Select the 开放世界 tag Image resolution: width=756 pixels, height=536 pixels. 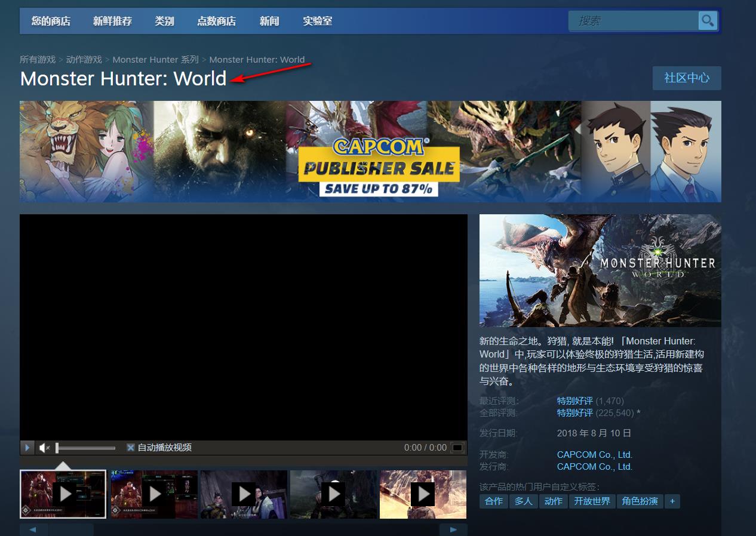592,501
